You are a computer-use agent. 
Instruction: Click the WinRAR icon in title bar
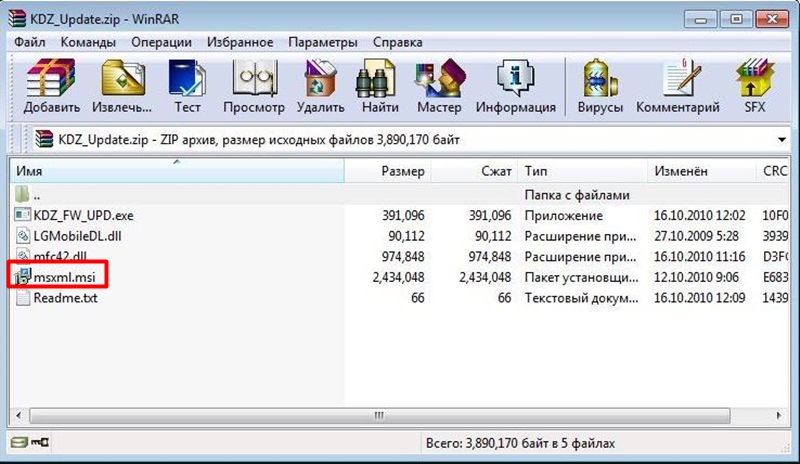pyautogui.click(x=17, y=19)
